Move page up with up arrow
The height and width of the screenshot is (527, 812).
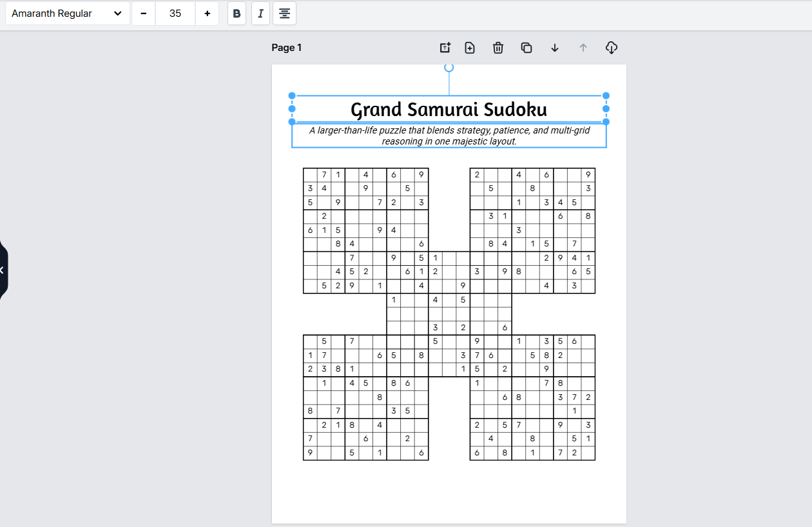pyautogui.click(x=583, y=48)
